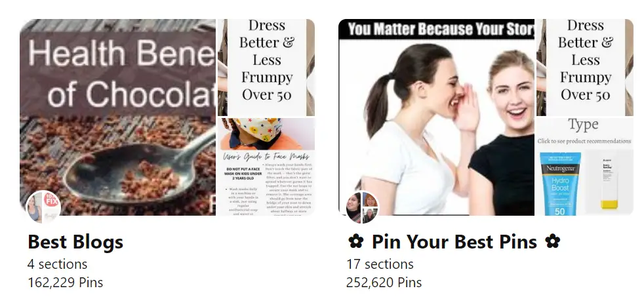The image size is (644, 297).
Task: View the 4 sections of Best Blogs
Action: pyautogui.click(x=57, y=264)
